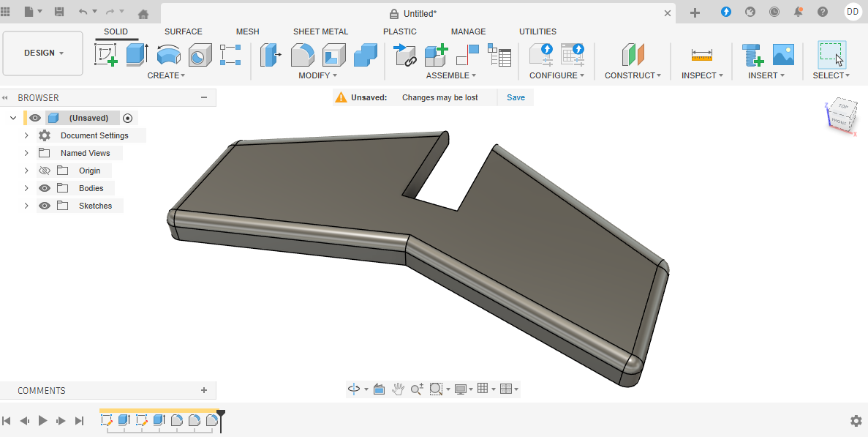Click the Insert Canvas image icon

pyautogui.click(x=783, y=55)
